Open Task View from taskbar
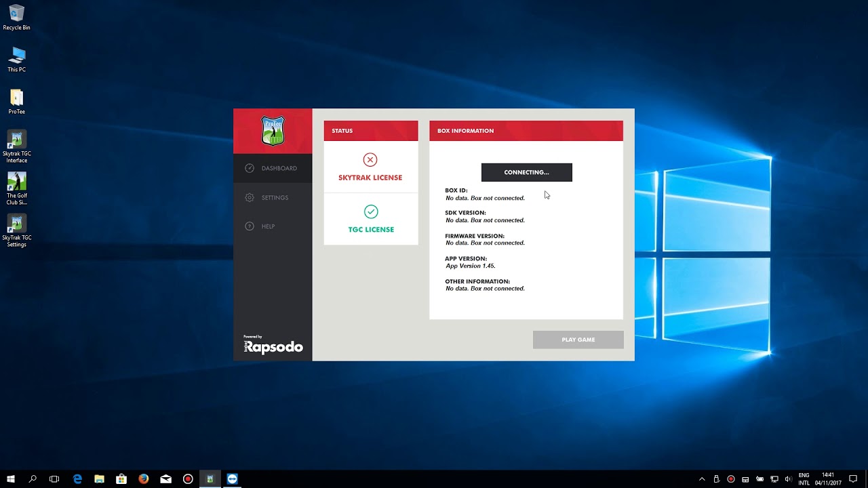Screen dimensions: 868x488 coord(54,479)
